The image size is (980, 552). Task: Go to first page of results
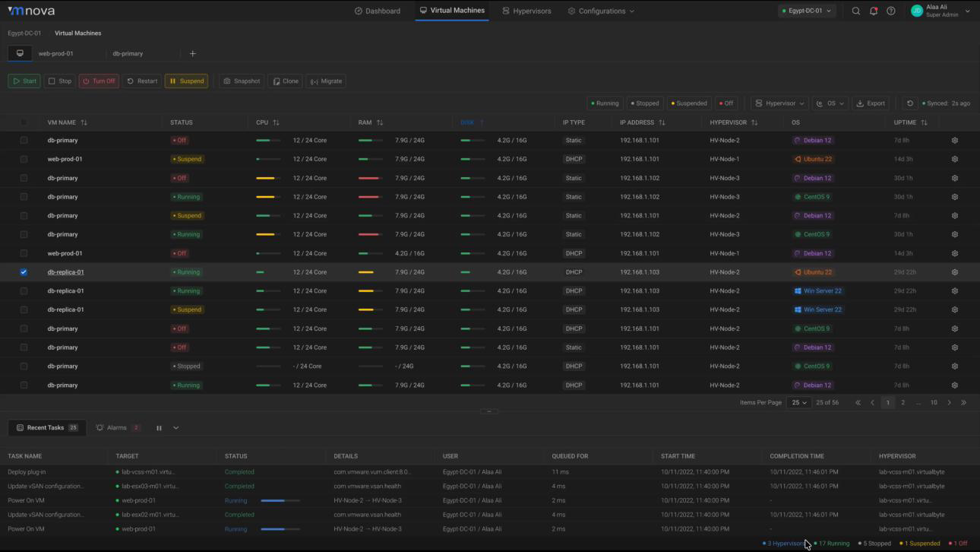coord(858,402)
